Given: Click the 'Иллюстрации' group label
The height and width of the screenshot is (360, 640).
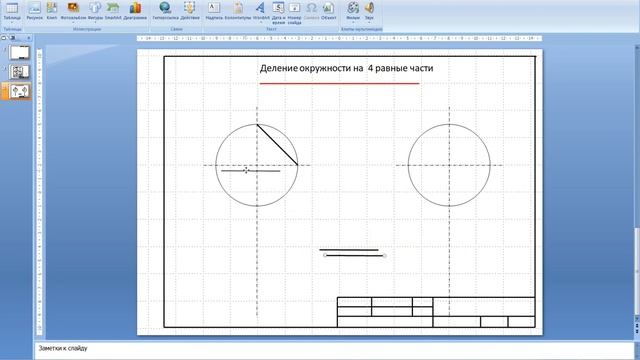Looking at the screenshot, I should [x=87, y=29].
